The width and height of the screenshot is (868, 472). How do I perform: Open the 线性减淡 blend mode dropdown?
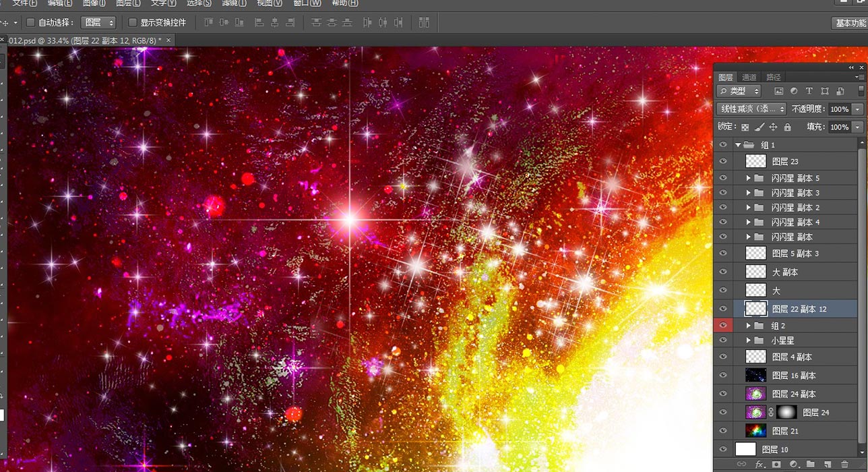tap(751, 109)
